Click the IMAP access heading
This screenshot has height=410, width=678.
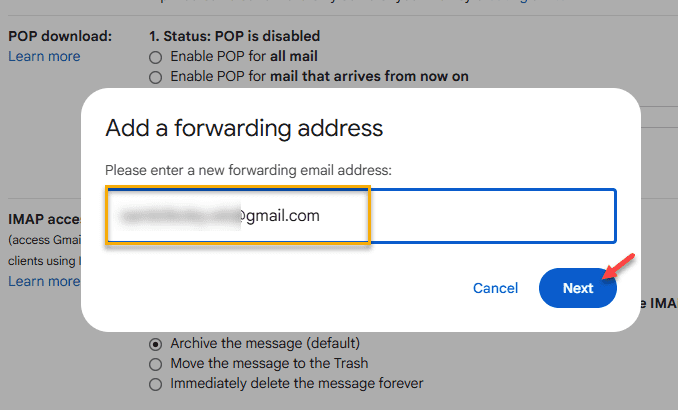tap(45, 219)
